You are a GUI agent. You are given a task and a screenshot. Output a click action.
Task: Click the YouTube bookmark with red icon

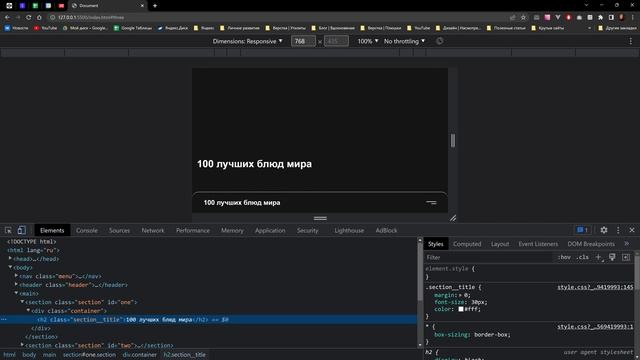(x=45, y=28)
